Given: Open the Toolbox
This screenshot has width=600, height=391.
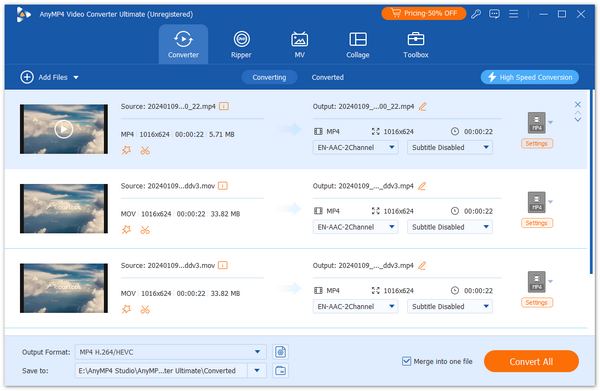Looking at the screenshot, I should pos(416,45).
